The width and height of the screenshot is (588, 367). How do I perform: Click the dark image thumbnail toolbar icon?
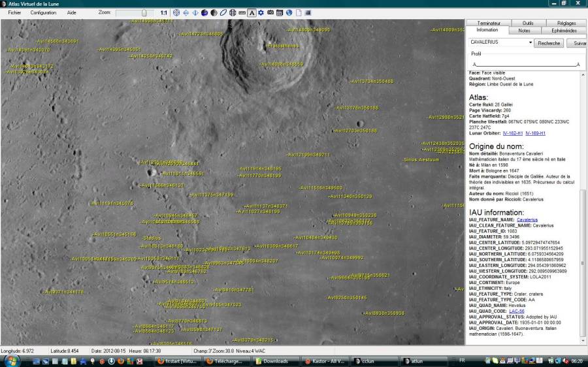[x=308, y=13]
